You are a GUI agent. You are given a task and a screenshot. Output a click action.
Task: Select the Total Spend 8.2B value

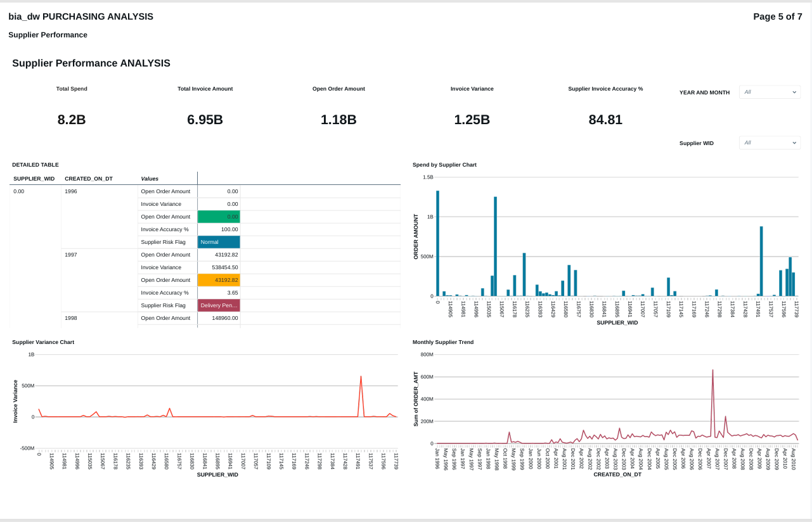click(72, 120)
